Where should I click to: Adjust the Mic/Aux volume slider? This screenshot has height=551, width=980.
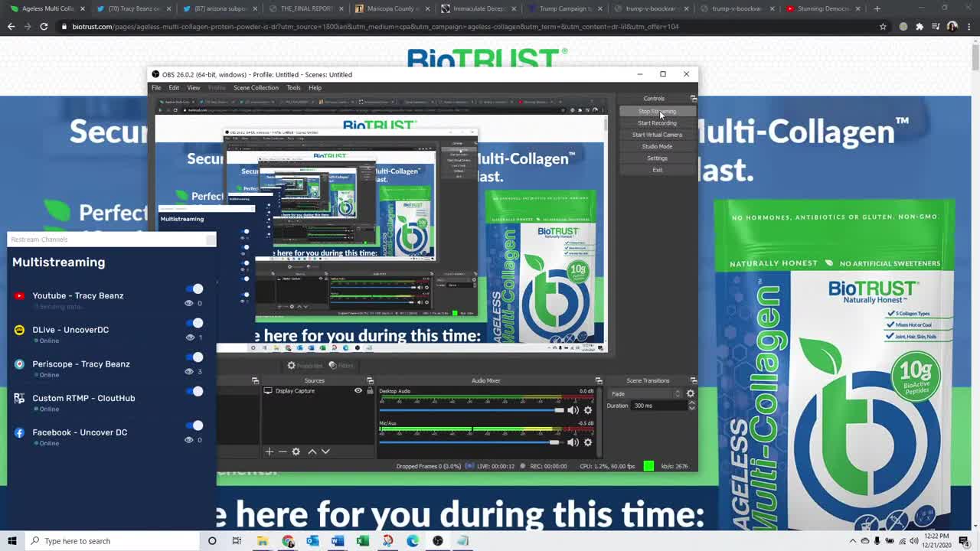(x=472, y=442)
